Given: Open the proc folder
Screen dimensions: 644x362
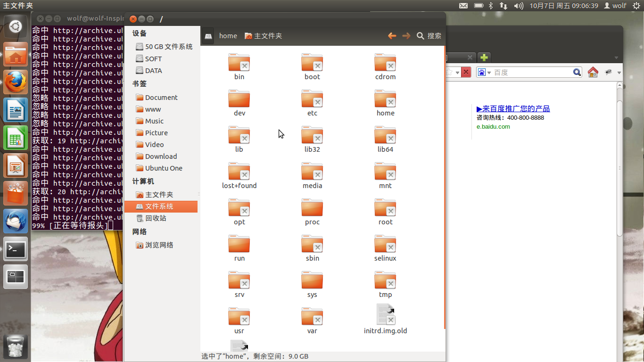Looking at the screenshot, I should tap(312, 207).
